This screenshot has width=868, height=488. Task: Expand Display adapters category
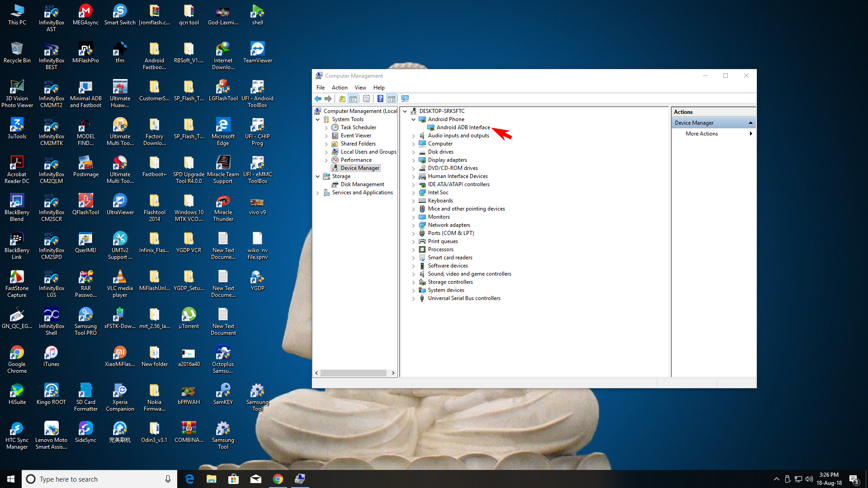pos(414,160)
